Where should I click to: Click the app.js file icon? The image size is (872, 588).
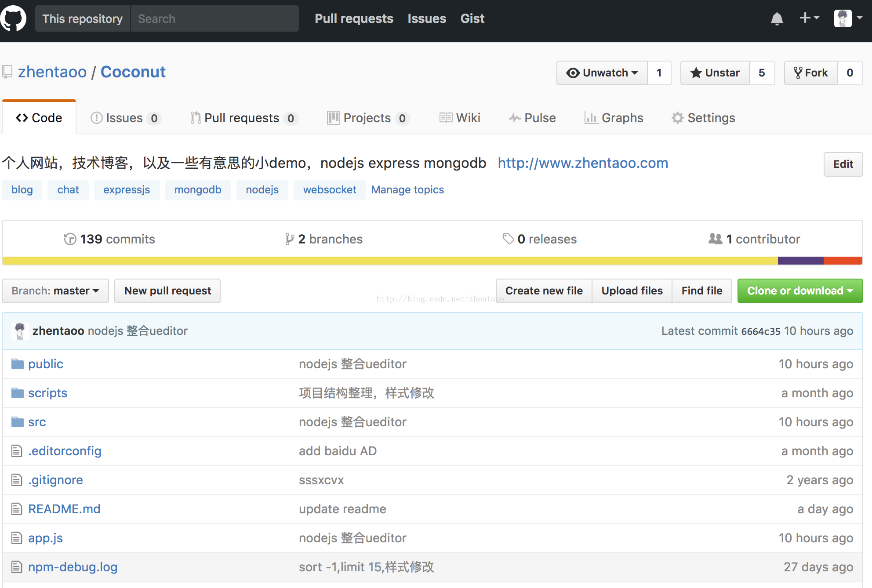pyautogui.click(x=17, y=538)
